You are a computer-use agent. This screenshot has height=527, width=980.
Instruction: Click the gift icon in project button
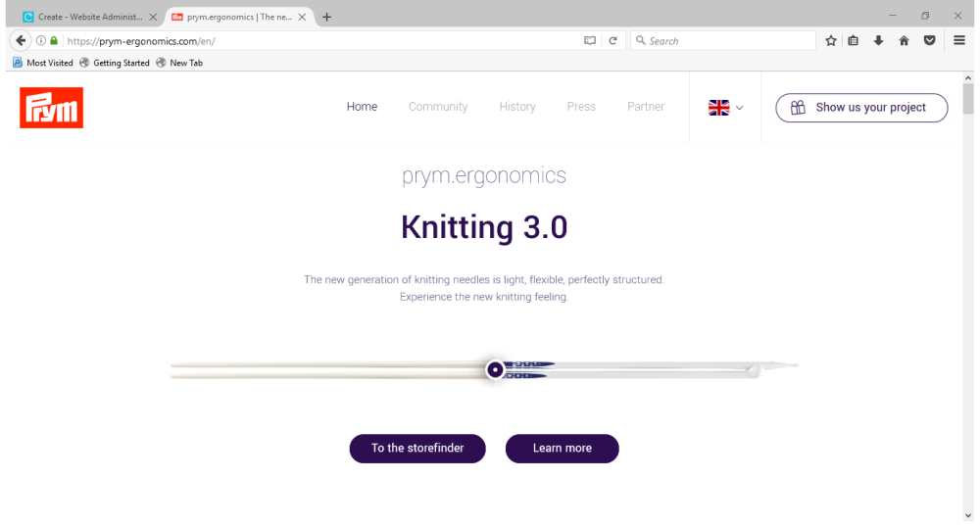point(798,108)
